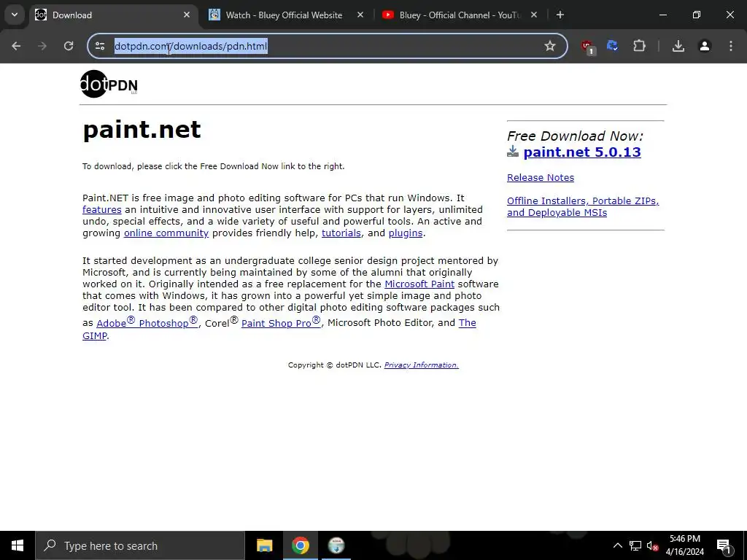This screenshot has width=747, height=560.
Task: Open Chrome three-dot menu
Action: tap(731, 46)
